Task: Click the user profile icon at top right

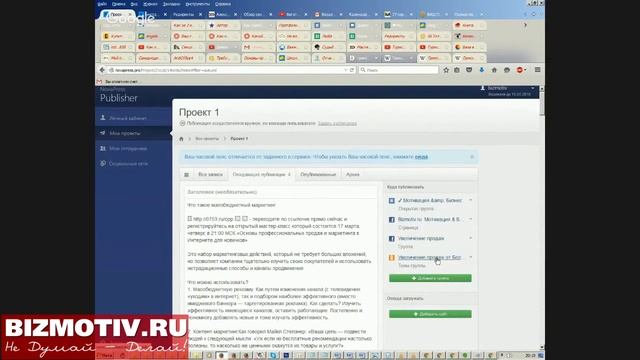Action: [483, 88]
